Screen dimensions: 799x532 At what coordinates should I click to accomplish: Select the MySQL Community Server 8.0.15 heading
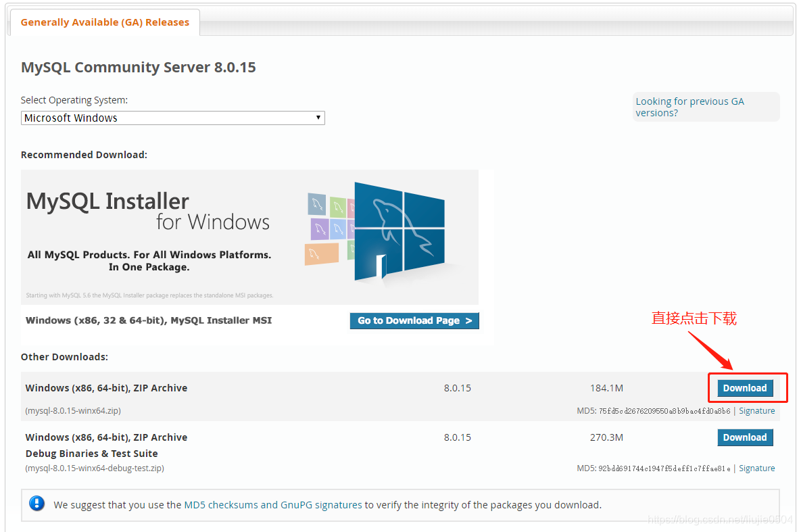[x=138, y=68]
